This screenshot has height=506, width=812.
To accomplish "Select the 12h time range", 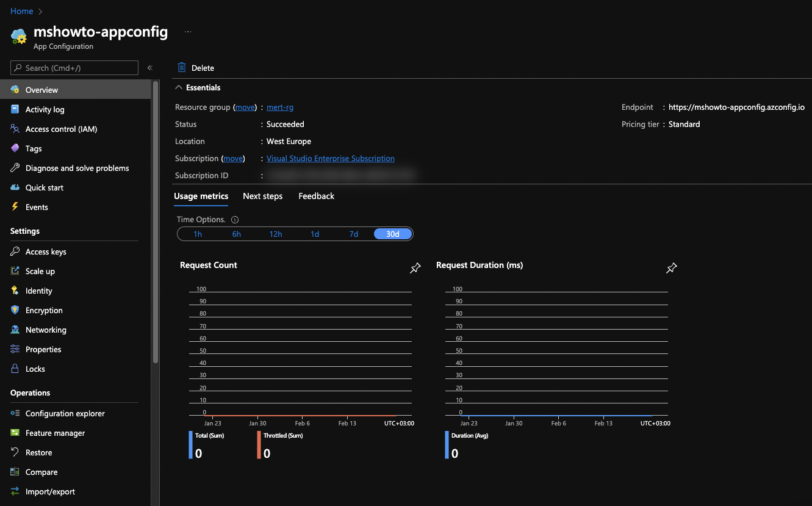I will (x=276, y=234).
